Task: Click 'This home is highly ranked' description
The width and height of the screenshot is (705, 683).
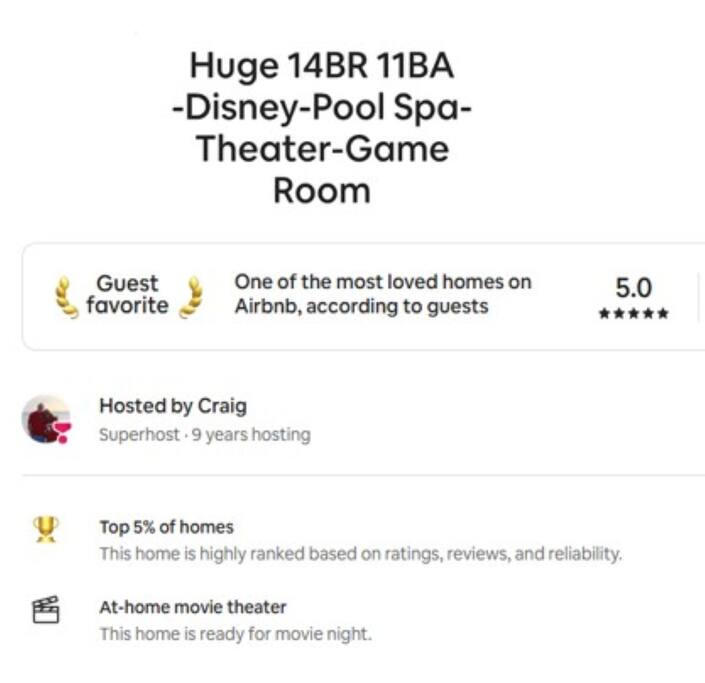Action: [360, 554]
